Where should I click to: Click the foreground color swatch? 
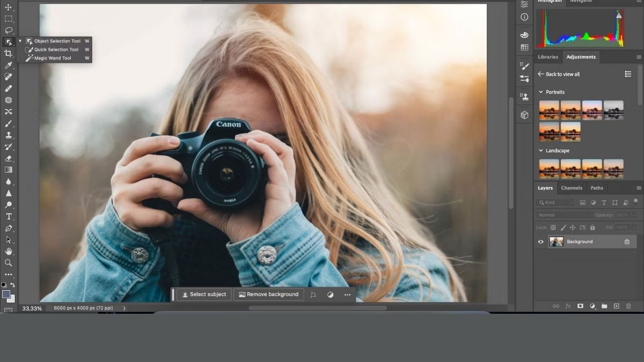tap(6, 294)
